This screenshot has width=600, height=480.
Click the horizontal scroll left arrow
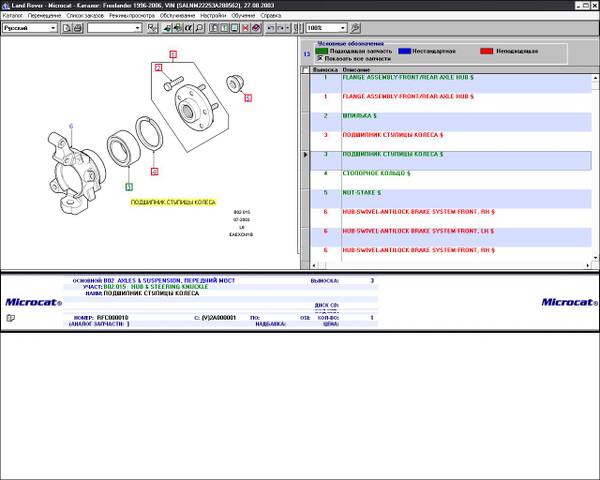pyautogui.click(x=314, y=265)
